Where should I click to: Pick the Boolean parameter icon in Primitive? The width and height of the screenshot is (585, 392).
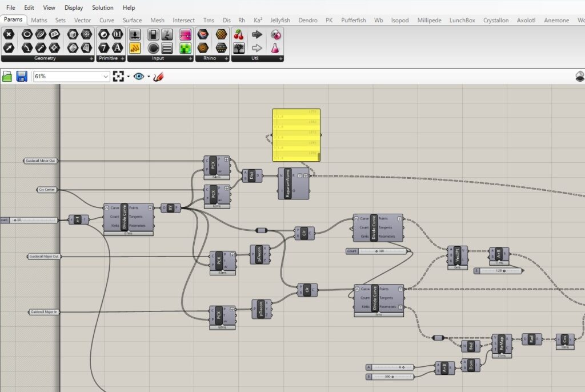[104, 35]
